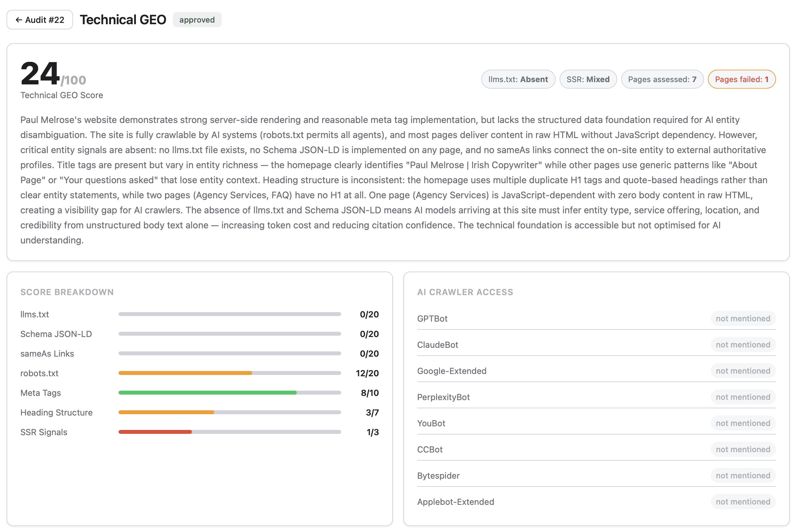Image resolution: width=795 pixels, height=532 pixels.
Task: Click the Heading Structure progress bar
Action: pyautogui.click(x=230, y=412)
